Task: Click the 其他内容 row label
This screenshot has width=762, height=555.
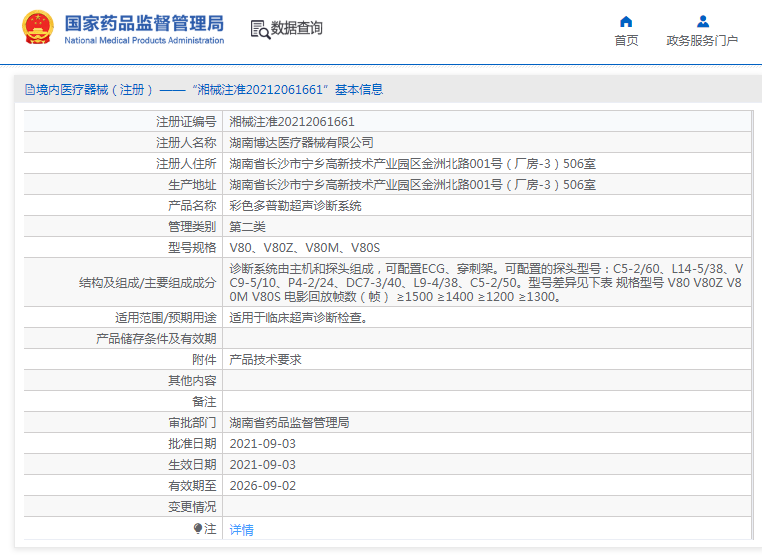Action: pos(192,380)
